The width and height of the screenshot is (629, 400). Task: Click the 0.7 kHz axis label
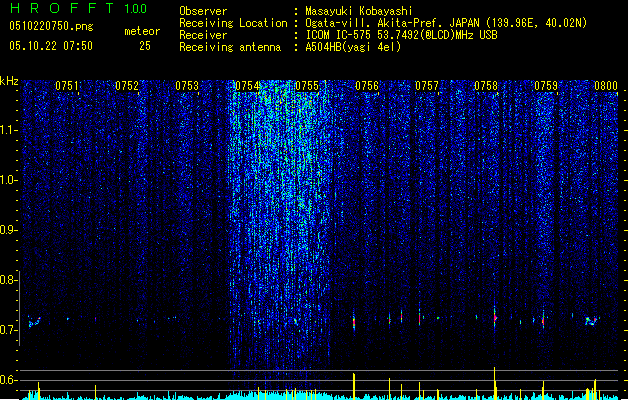point(8,330)
